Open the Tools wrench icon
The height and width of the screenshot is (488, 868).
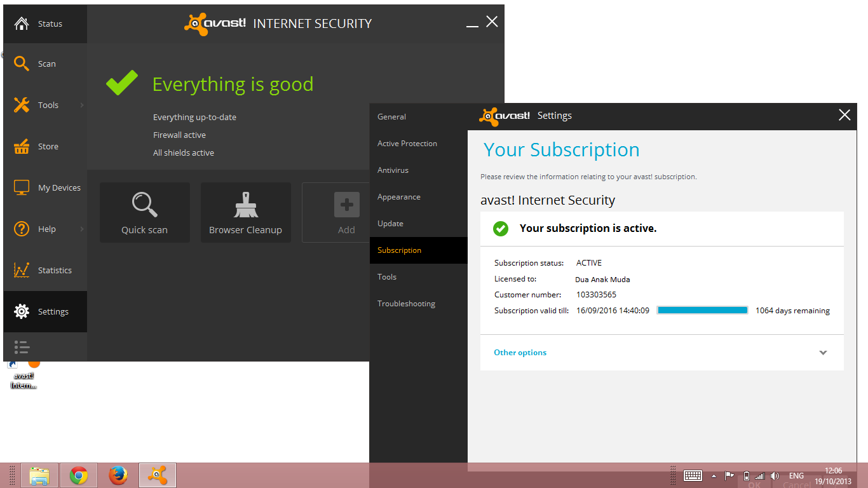(x=22, y=105)
